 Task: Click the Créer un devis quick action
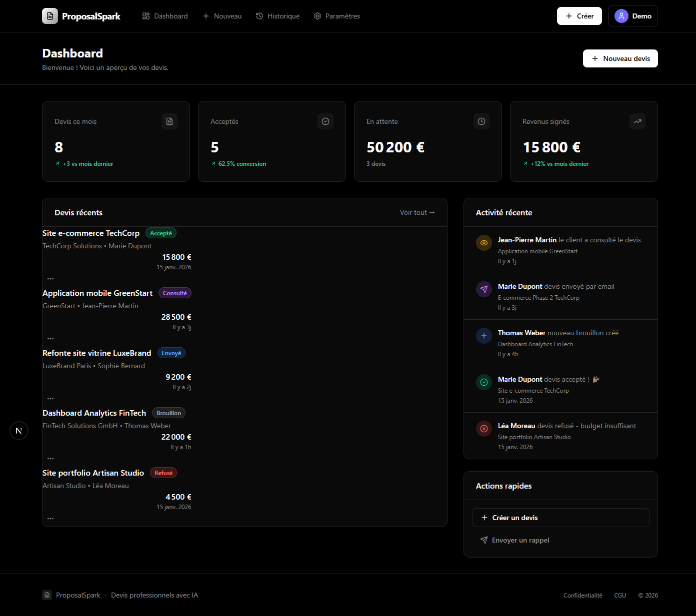(x=560, y=518)
